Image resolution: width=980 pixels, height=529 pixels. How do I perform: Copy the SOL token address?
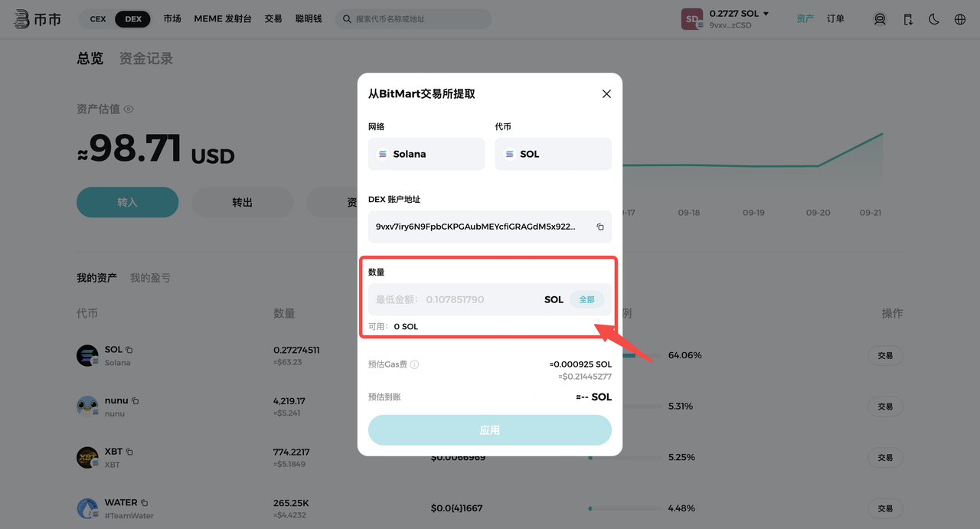pyautogui.click(x=129, y=350)
